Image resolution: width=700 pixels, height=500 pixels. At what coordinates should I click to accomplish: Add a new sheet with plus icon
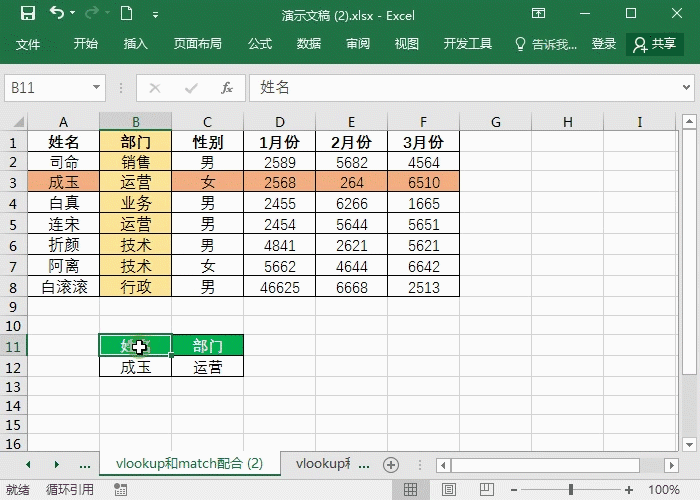point(391,464)
